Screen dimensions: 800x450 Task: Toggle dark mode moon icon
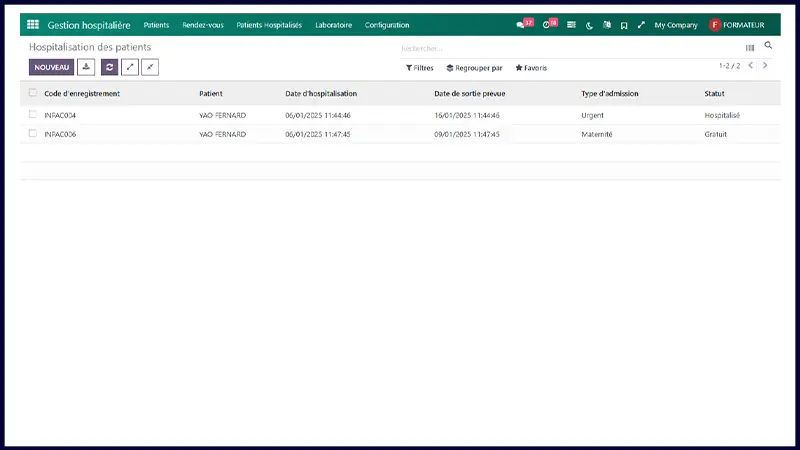pyautogui.click(x=589, y=25)
